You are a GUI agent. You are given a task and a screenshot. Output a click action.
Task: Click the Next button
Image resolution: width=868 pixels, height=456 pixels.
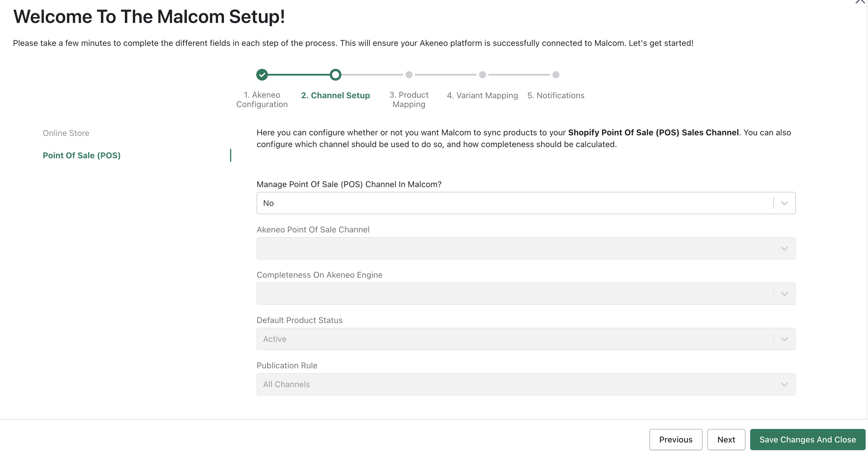click(726, 439)
